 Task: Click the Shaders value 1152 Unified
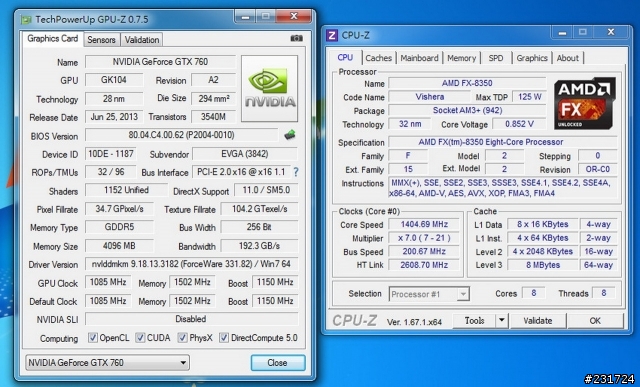(126, 190)
